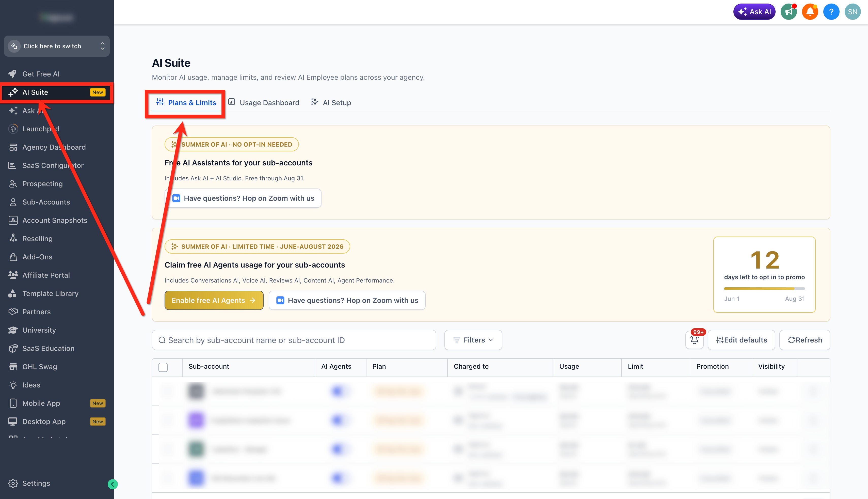Click Zoom button in Free AI Assistants card

pos(243,198)
